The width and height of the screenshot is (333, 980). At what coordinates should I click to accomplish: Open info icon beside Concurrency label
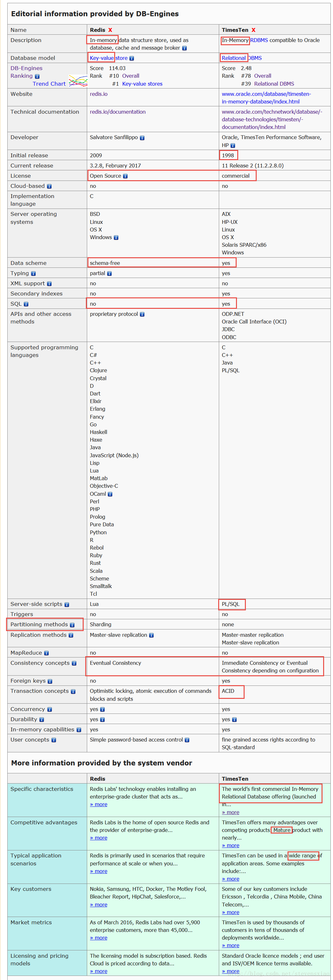49,709
